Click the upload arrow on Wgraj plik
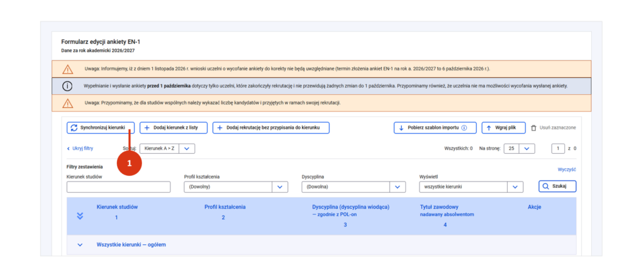 click(x=489, y=128)
